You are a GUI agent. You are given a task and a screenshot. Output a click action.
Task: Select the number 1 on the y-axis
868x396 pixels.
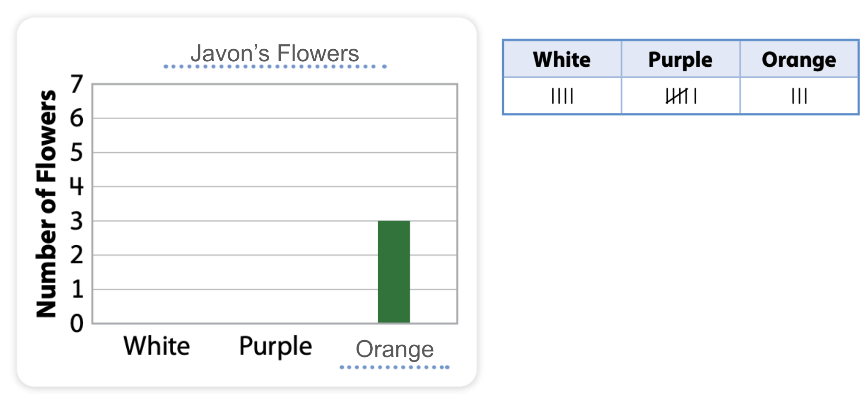(77, 289)
